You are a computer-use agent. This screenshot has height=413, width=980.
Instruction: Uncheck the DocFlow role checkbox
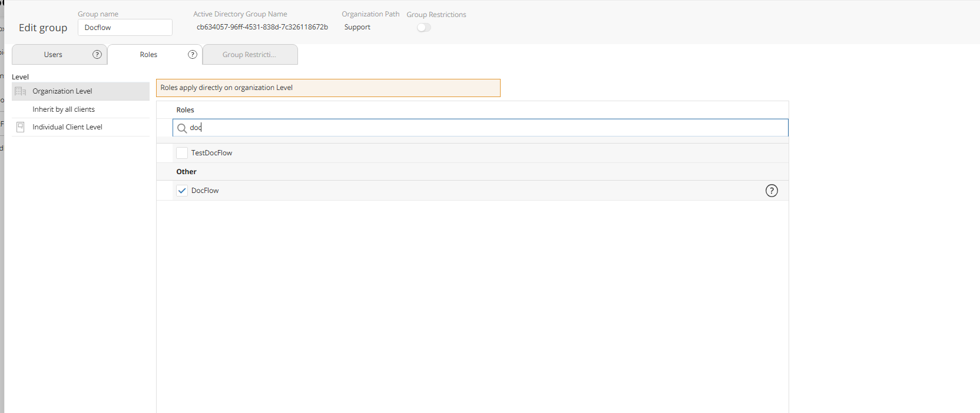coord(182,191)
